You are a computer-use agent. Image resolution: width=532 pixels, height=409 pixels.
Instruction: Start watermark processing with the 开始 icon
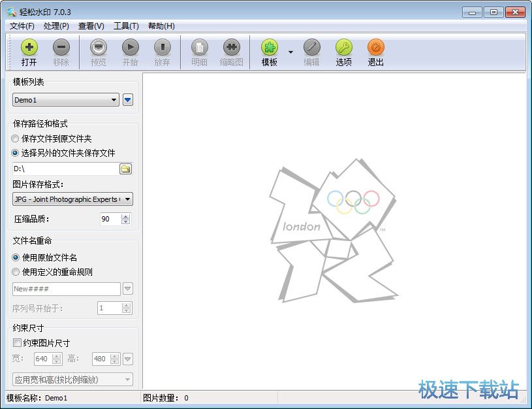point(130,52)
